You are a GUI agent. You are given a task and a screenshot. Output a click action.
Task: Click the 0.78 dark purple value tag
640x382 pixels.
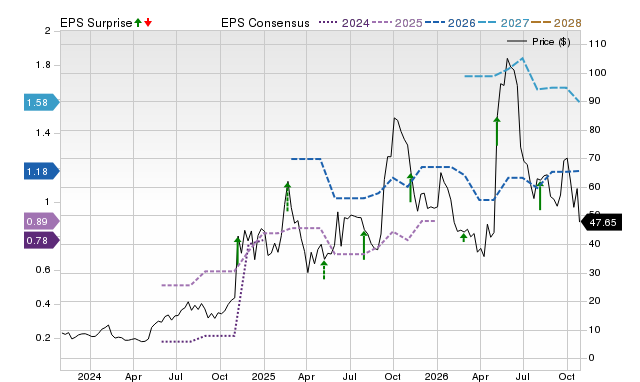[x=42, y=240]
